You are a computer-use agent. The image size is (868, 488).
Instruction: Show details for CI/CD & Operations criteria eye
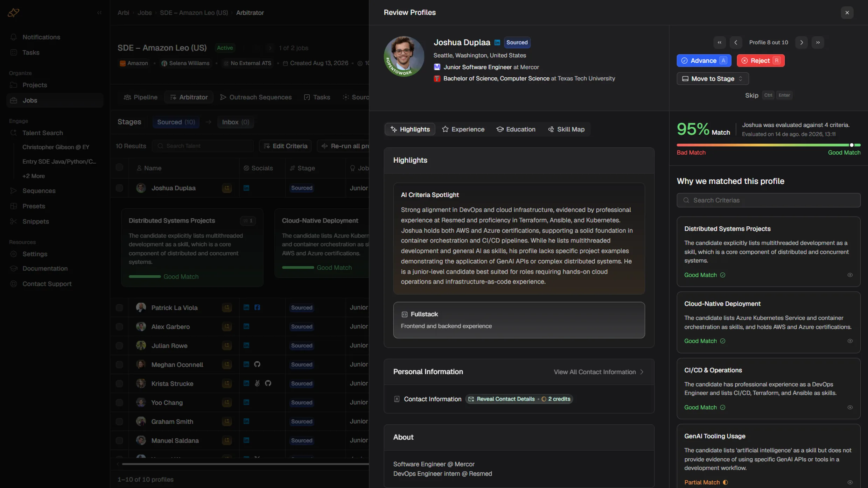850,408
